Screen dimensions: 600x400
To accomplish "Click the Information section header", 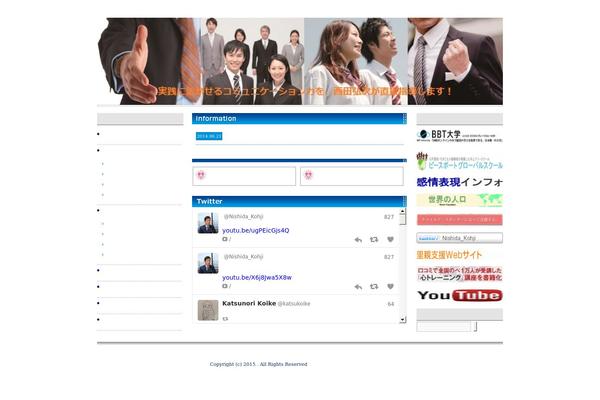I will click(299, 119).
